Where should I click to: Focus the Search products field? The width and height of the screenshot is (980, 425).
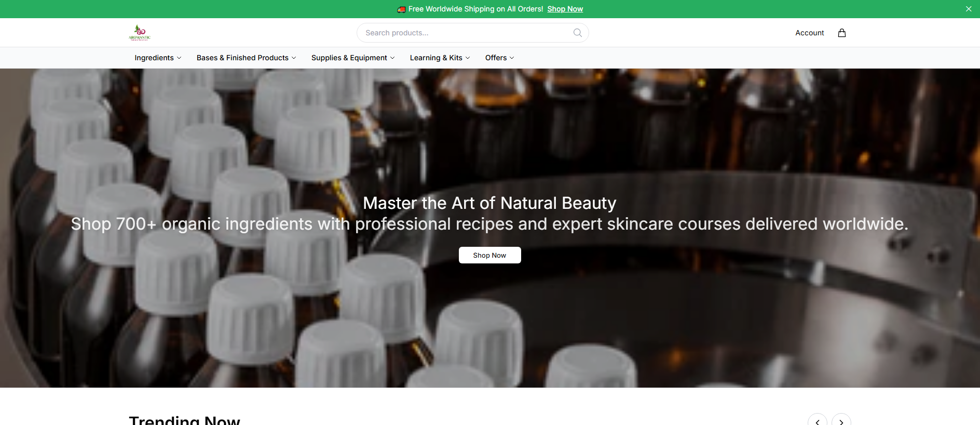(x=472, y=33)
